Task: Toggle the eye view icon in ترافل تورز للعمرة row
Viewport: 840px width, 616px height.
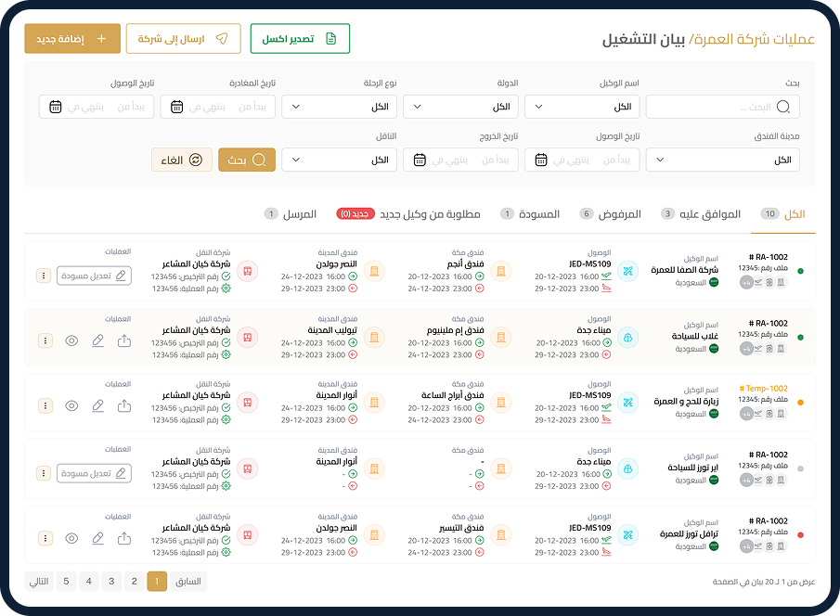Action: pos(72,538)
